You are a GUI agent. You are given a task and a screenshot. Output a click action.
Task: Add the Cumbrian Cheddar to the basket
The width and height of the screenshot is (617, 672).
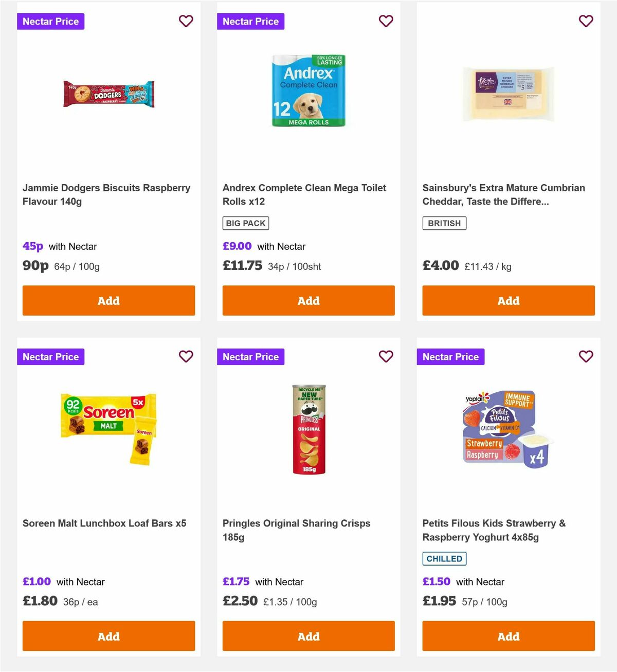[x=509, y=300]
